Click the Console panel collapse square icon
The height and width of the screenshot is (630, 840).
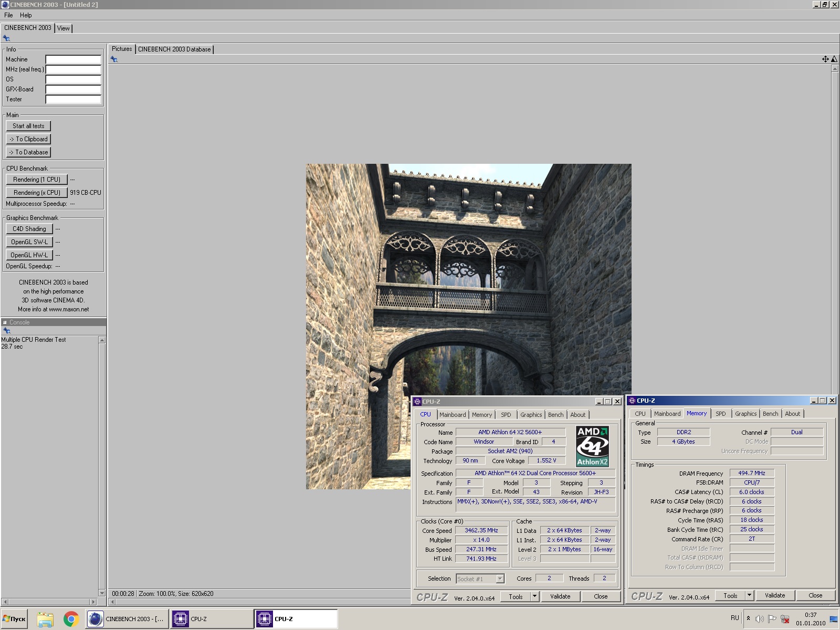[x=5, y=322]
